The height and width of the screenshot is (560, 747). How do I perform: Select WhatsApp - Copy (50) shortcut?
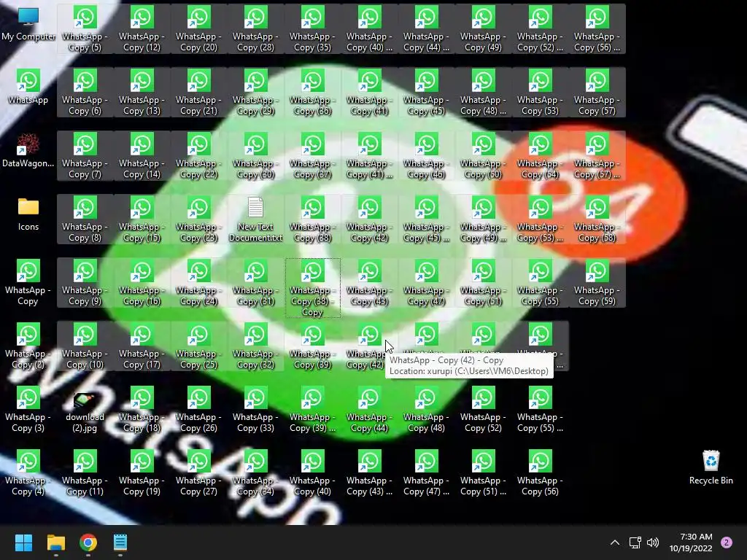[483, 156]
